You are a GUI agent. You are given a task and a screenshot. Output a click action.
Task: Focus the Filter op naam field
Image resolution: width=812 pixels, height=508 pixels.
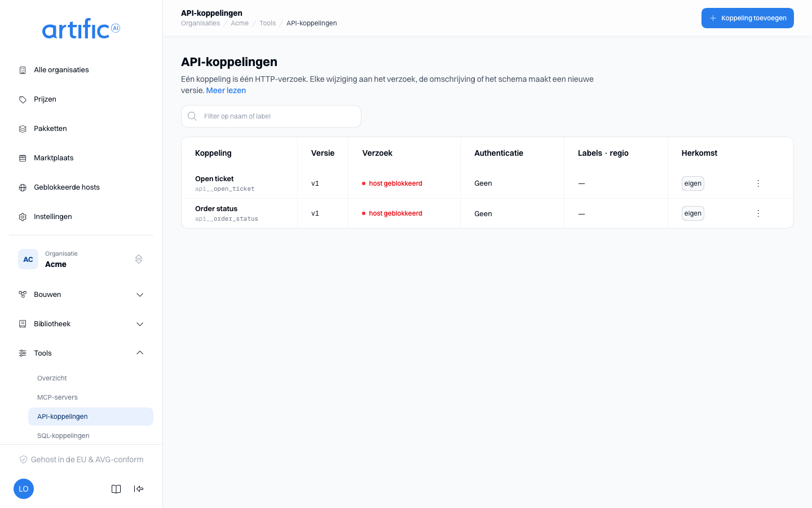(271, 116)
